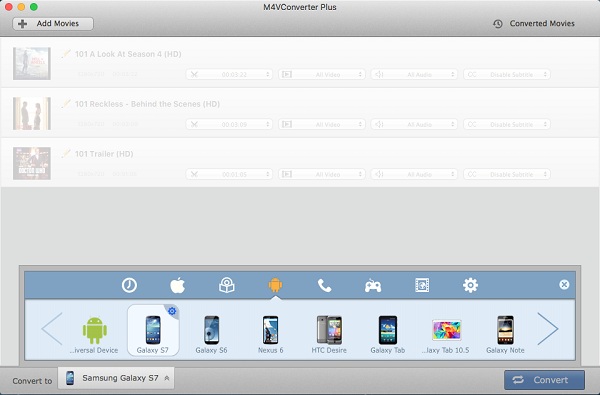Viewport: 600px width, 395px height.
Task: Open subtitle dropdown for 101 Reckless
Action: [507, 124]
